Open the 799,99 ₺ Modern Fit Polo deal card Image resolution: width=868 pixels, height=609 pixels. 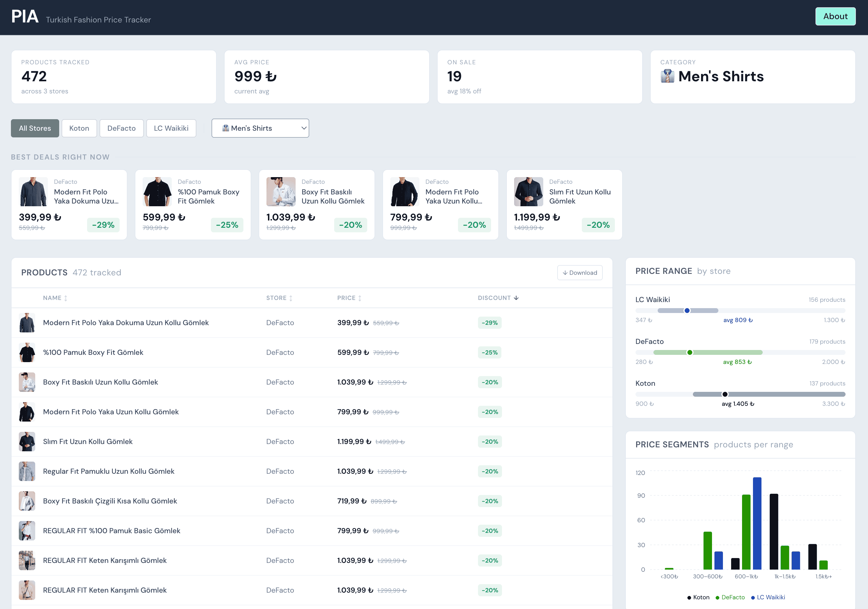tap(440, 204)
